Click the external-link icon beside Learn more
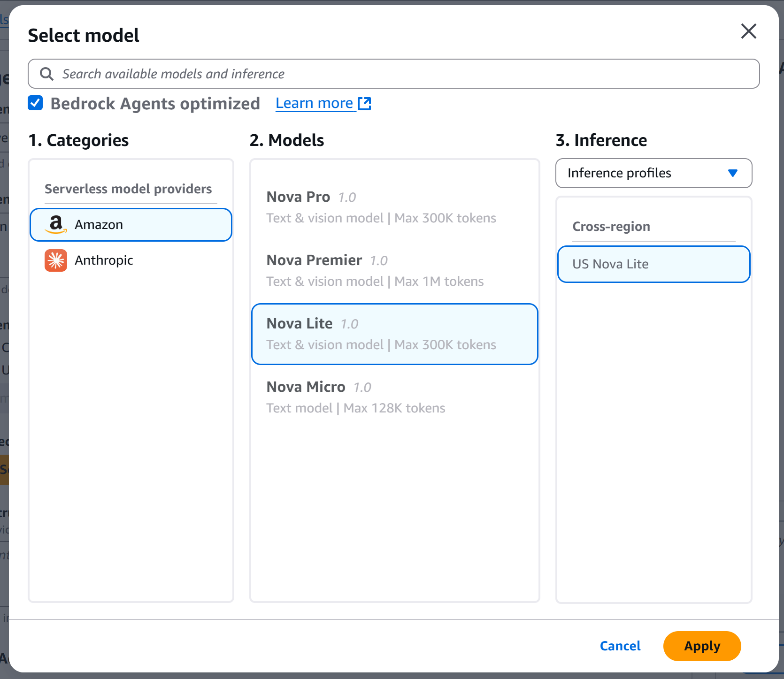Image resolution: width=784 pixels, height=679 pixels. [x=365, y=103]
